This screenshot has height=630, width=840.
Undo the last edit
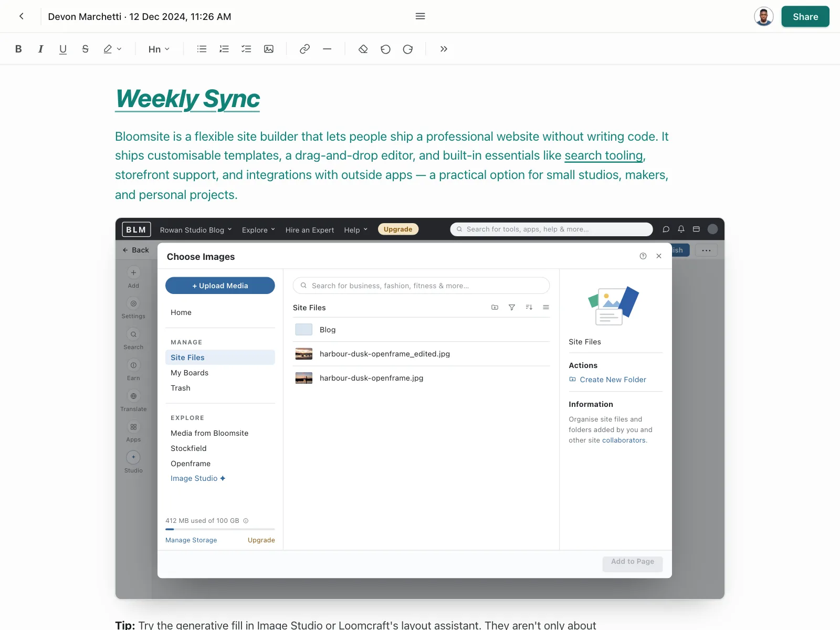385,49
